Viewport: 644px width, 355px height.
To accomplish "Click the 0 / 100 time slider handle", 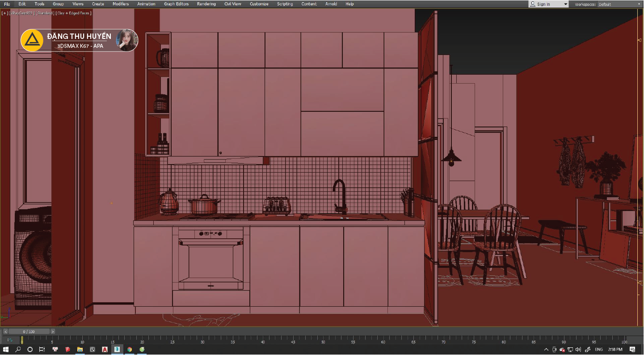I will tap(29, 332).
